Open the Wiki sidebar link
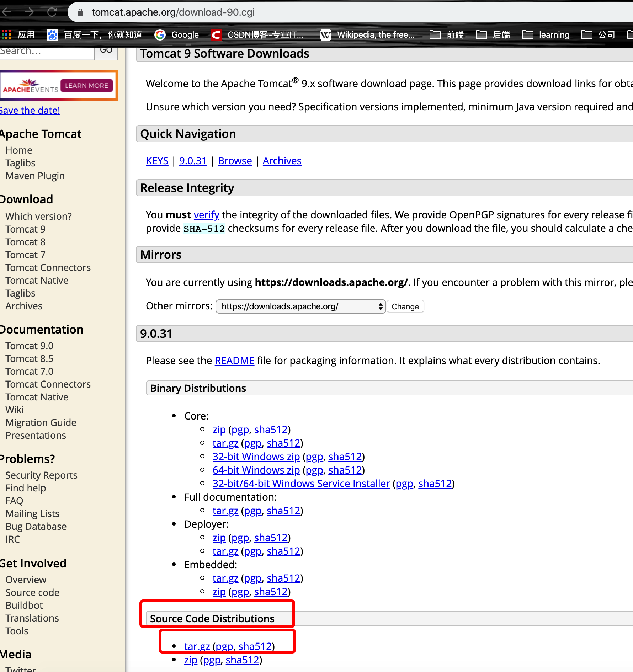The width and height of the screenshot is (633, 672). (x=15, y=410)
